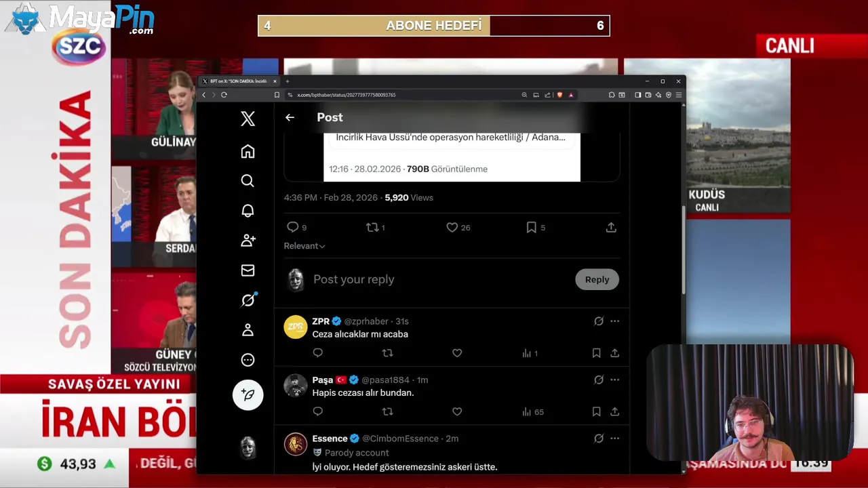Open the @pasa1884 handle link
The image size is (868, 488).
pyautogui.click(x=385, y=380)
